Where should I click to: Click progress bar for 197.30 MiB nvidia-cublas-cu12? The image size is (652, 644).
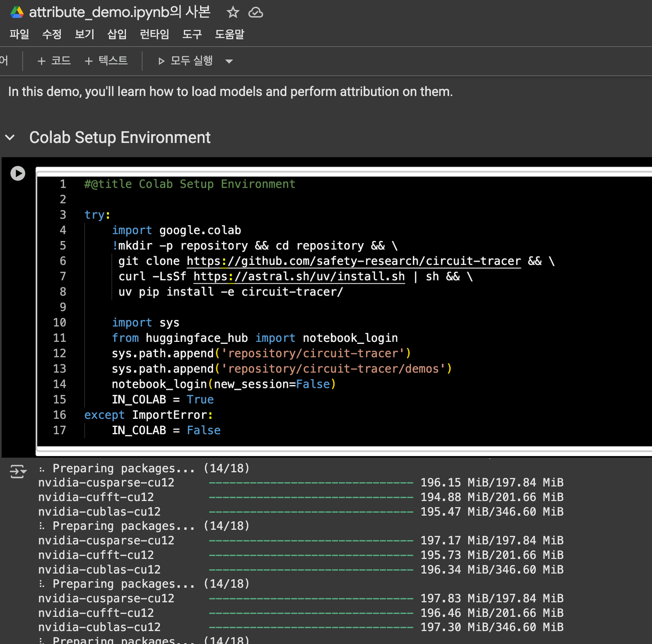(x=311, y=627)
